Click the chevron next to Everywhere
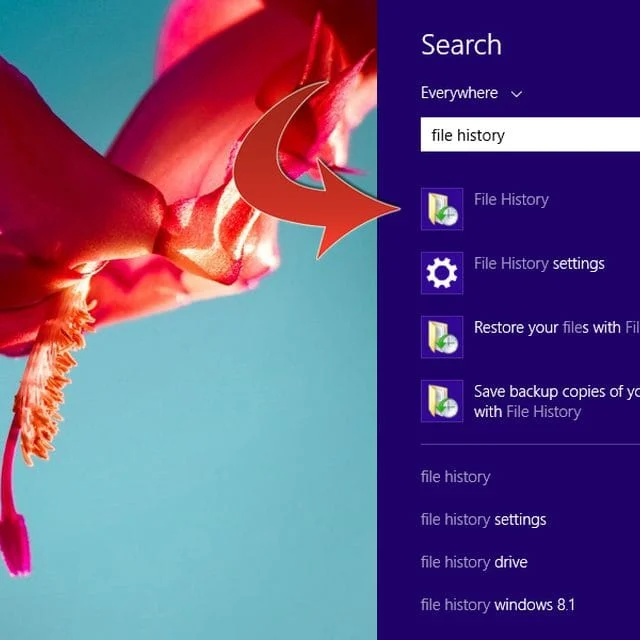The height and width of the screenshot is (640, 640). [x=516, y=94]
